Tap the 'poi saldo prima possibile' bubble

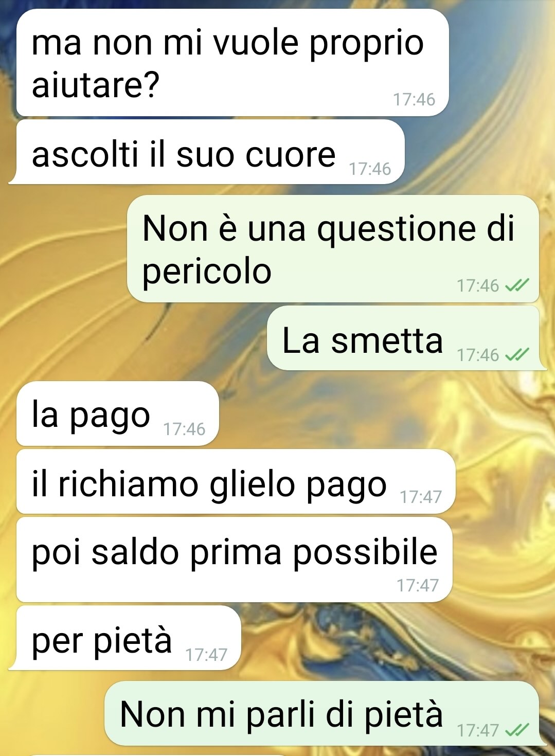[235, 560]
